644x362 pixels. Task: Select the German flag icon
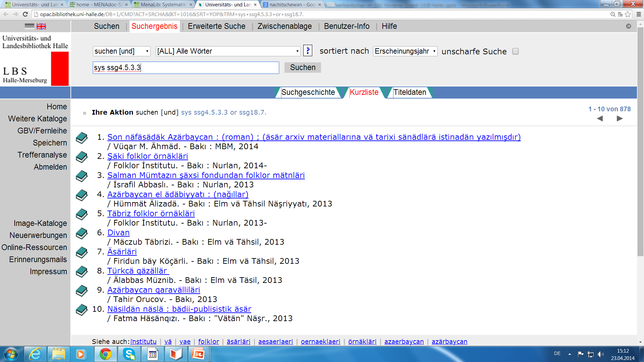pos(30,26)
